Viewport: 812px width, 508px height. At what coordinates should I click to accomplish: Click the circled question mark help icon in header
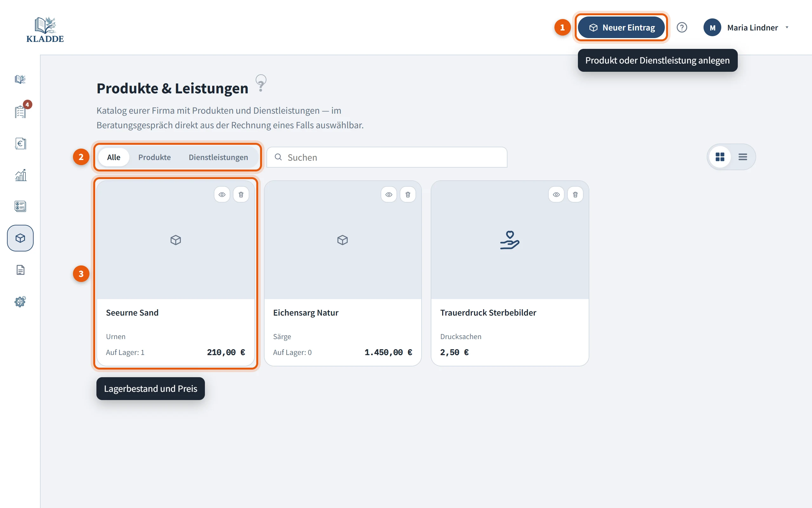coord(681,28)
